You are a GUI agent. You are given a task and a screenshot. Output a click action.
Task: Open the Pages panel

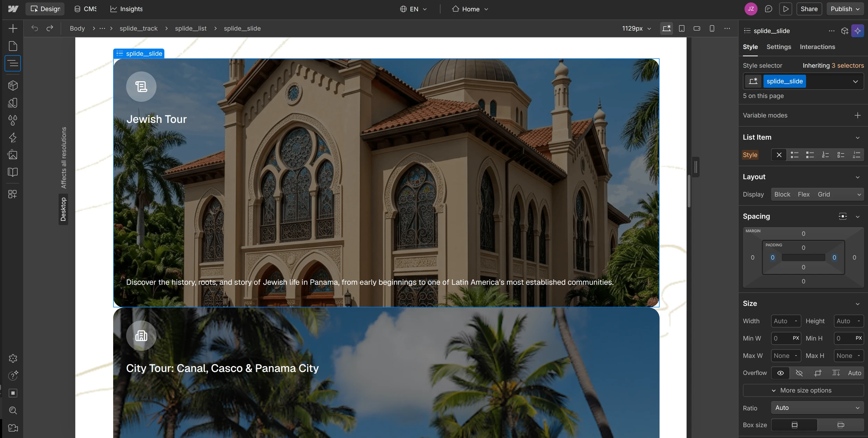tap(13, 46)
